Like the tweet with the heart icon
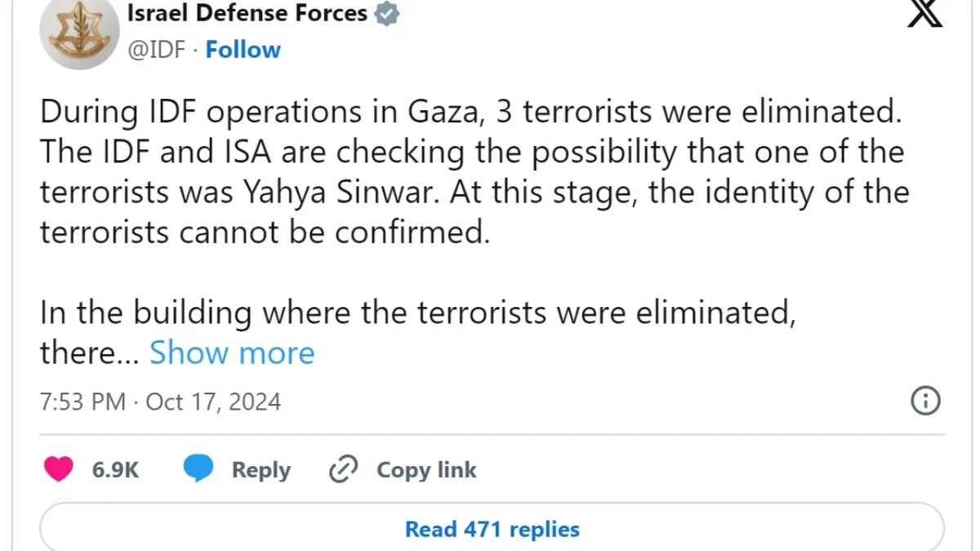 click(x=58, y=469)
